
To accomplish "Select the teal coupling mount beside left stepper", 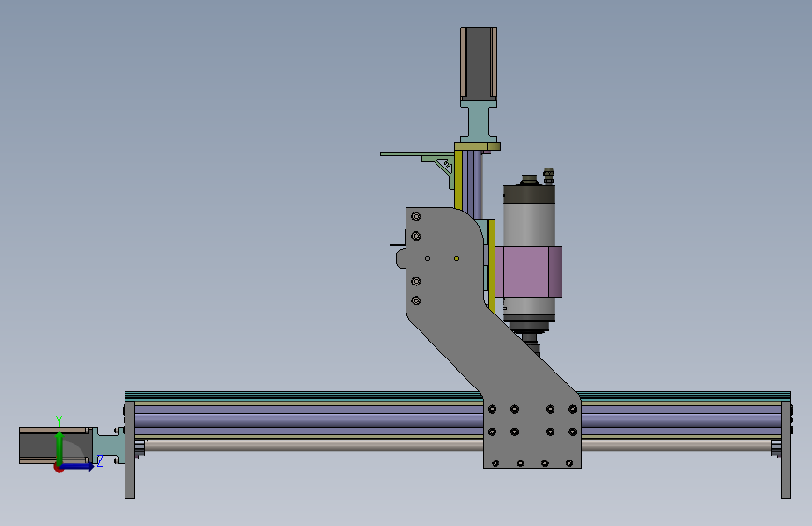I will 109,446.
